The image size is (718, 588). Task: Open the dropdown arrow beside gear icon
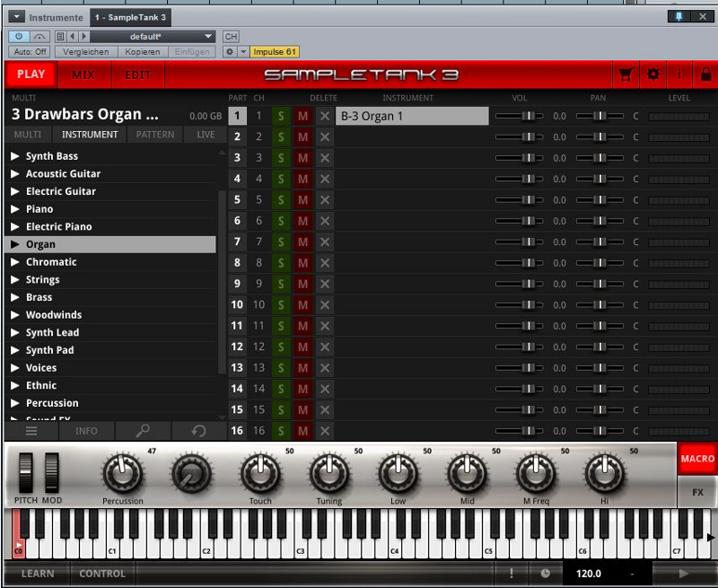point(243,52)
